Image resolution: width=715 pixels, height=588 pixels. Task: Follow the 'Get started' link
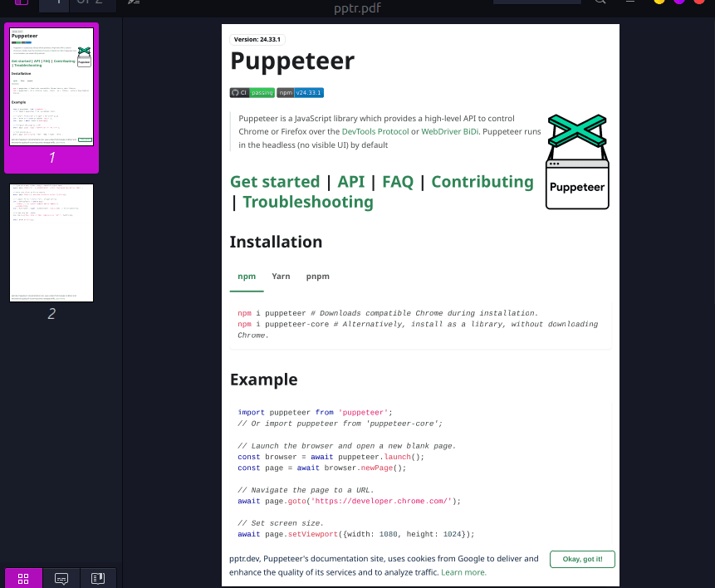(274, 181)
